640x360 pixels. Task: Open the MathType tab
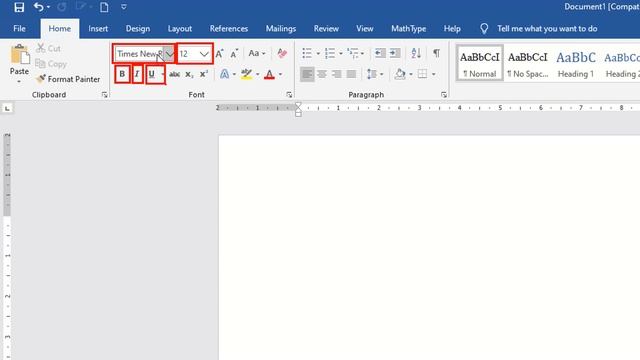[x=409, y=29]
